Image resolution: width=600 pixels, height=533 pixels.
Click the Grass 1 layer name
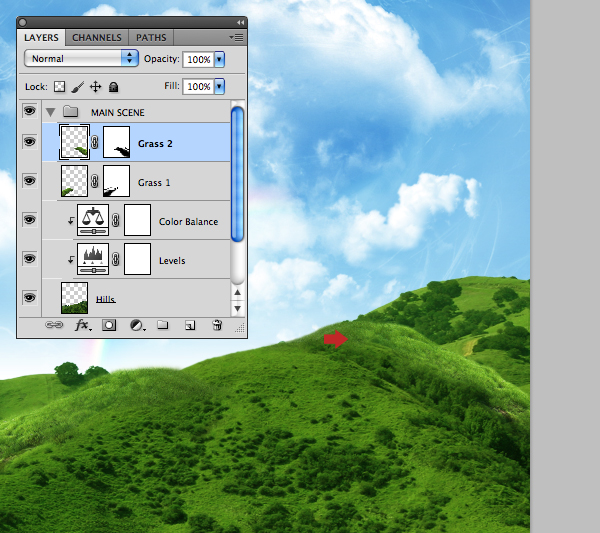[154, 183]
